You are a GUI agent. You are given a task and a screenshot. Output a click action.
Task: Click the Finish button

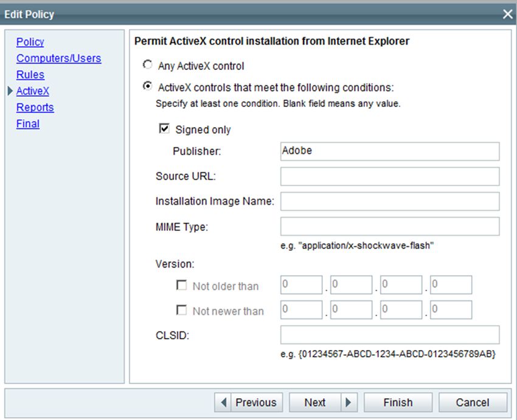[398, 402]
